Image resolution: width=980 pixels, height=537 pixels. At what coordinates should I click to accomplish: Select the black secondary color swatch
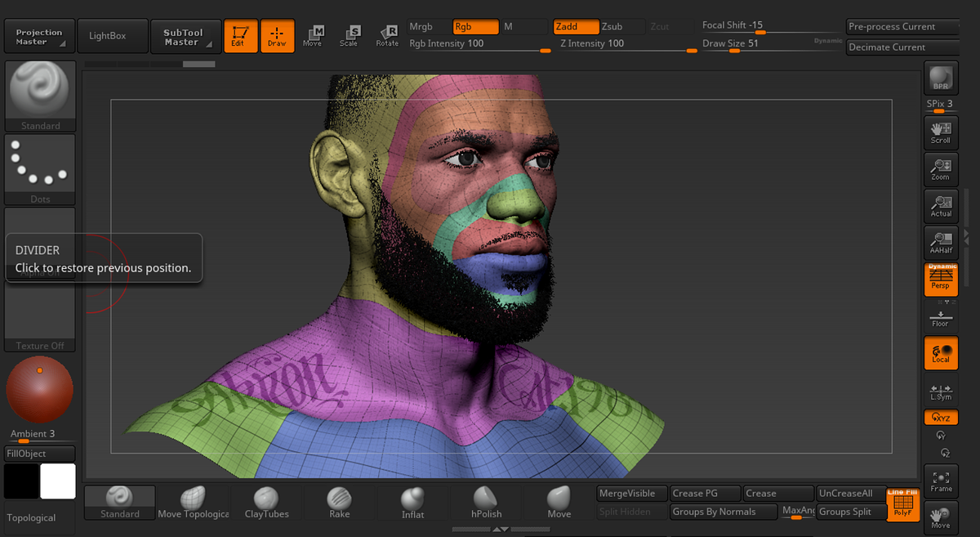coord(21,481)
